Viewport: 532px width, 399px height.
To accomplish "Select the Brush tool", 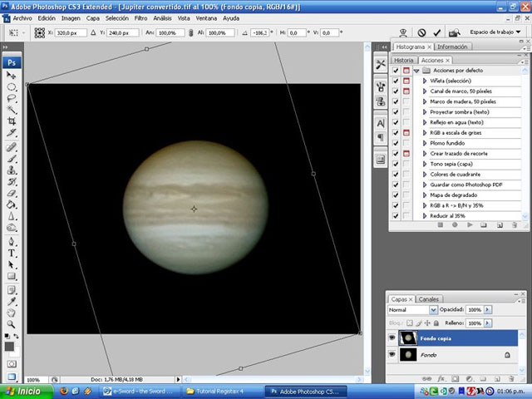I will (11, 159).
